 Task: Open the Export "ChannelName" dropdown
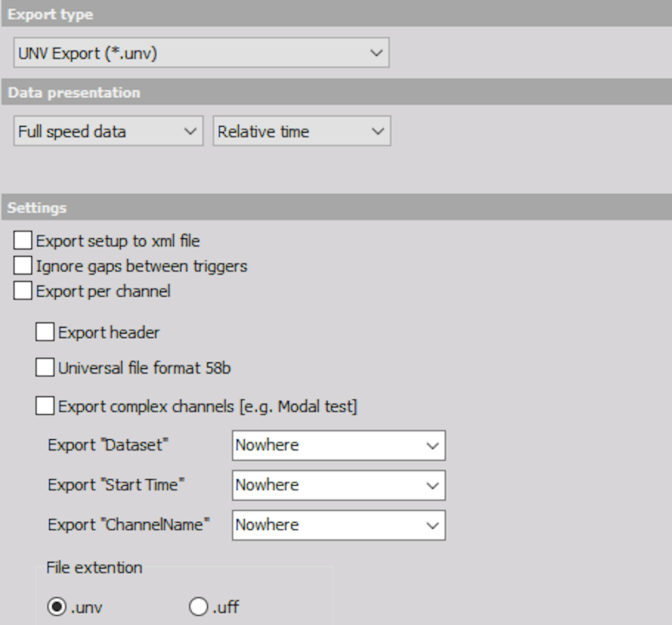[339, 525]
